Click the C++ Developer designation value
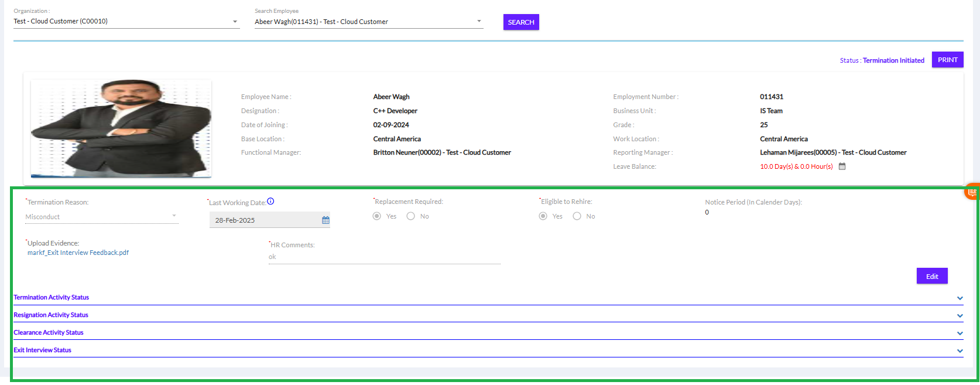Image resolution: width=980 pixels, height=385 pixels. click(395, 111)
